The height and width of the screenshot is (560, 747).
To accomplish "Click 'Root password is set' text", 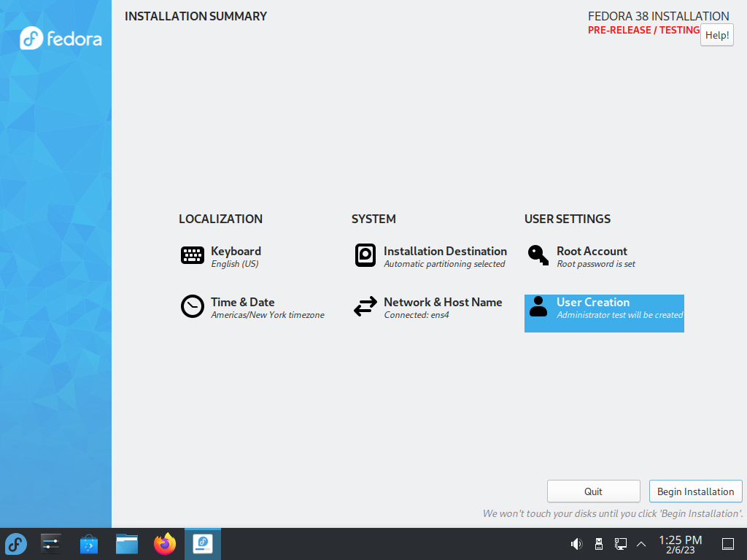I will click(596, 264).
